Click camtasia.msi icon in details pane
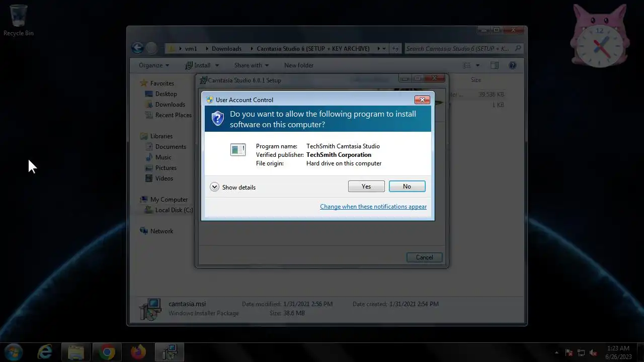Viewport: 644px width, 362px height. pyautogui.click(x=150, y=309)
